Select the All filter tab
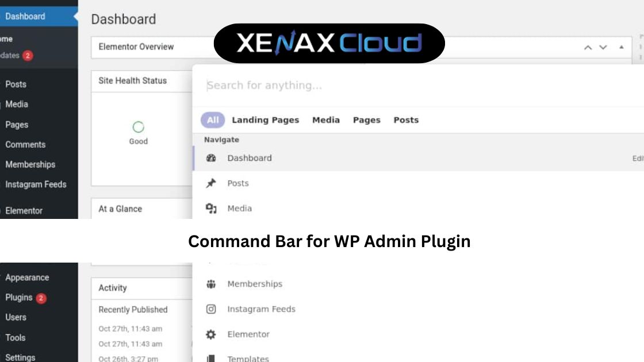 click(212, 120)
